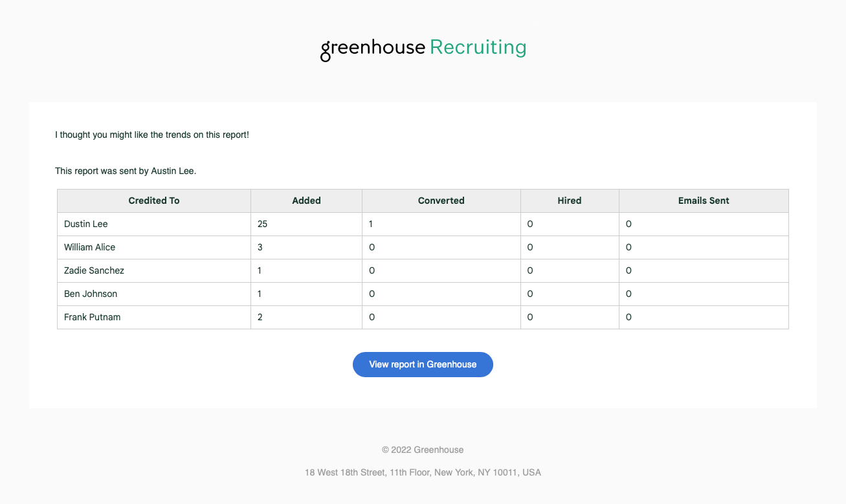Viewport: 846px width, 504px height.
Task: Select the Added column header
Action: pyautogui.click(x=306, y=201)
